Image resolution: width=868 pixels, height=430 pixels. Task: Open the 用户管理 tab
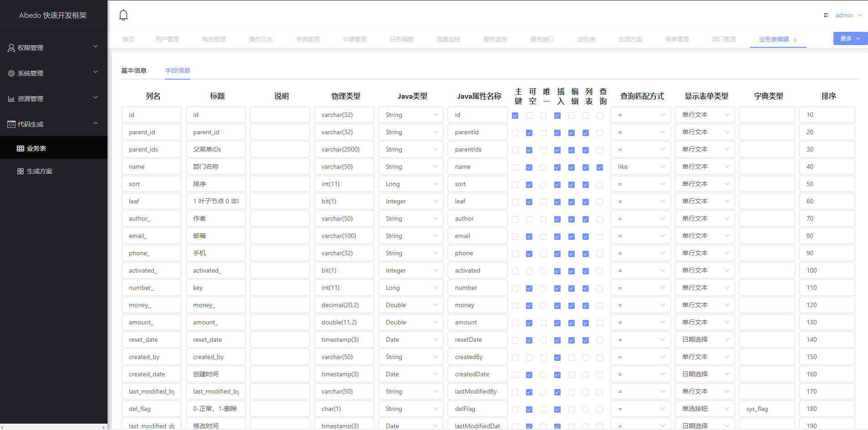click(x=167, y=39)
